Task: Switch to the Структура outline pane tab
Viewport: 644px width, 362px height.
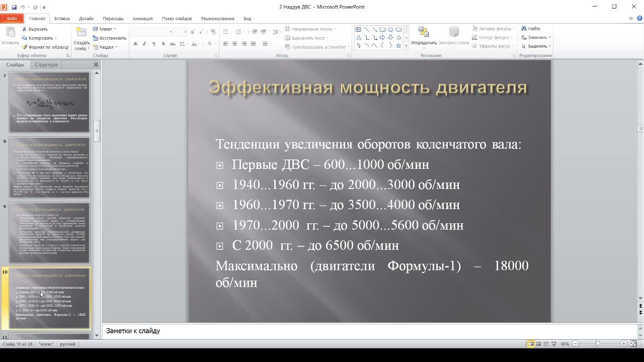Action: pyautogui.click(x=46, y=64)
